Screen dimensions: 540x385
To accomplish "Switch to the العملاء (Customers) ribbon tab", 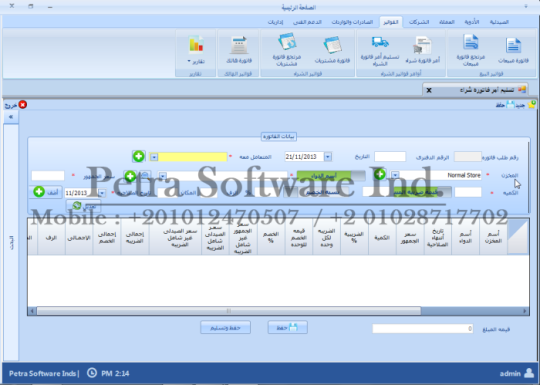I will point(447,22).
